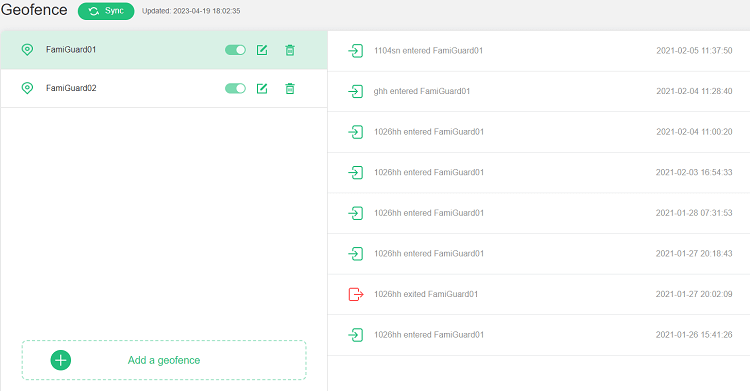Image resolution: width=750 pixels, height=391 pixels.
Task: Select the FamiGuard02 geofence name
Action: pyautogui.click(x=71, y=88)
